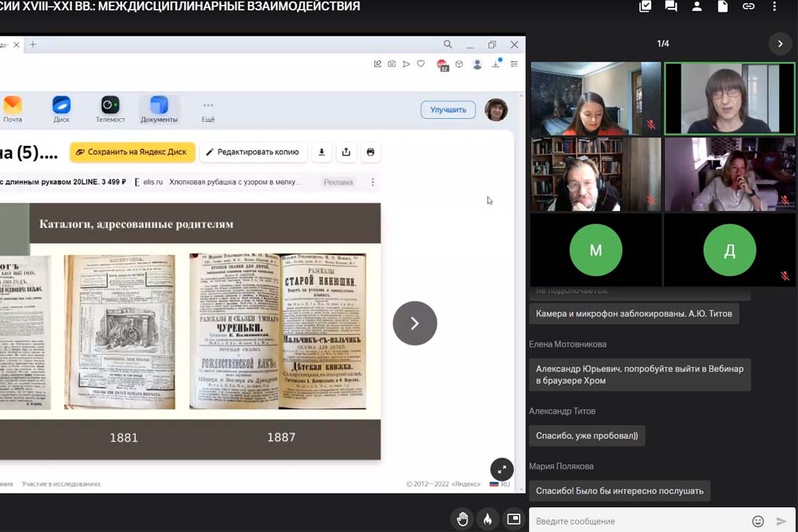The width and height of the screenshot is (798, 532).
Task: Raise hand in the webinar
Action: [462, 519]
